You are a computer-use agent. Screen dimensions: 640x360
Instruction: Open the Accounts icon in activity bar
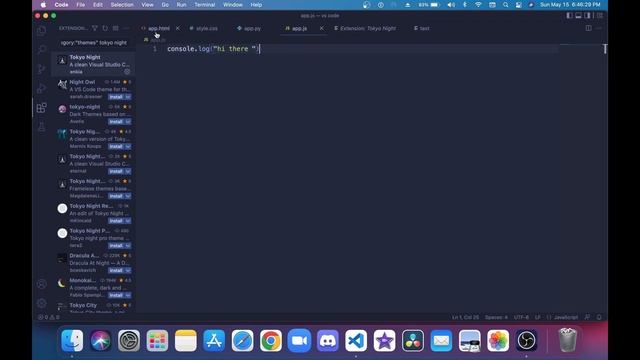[x=42, y=284]
